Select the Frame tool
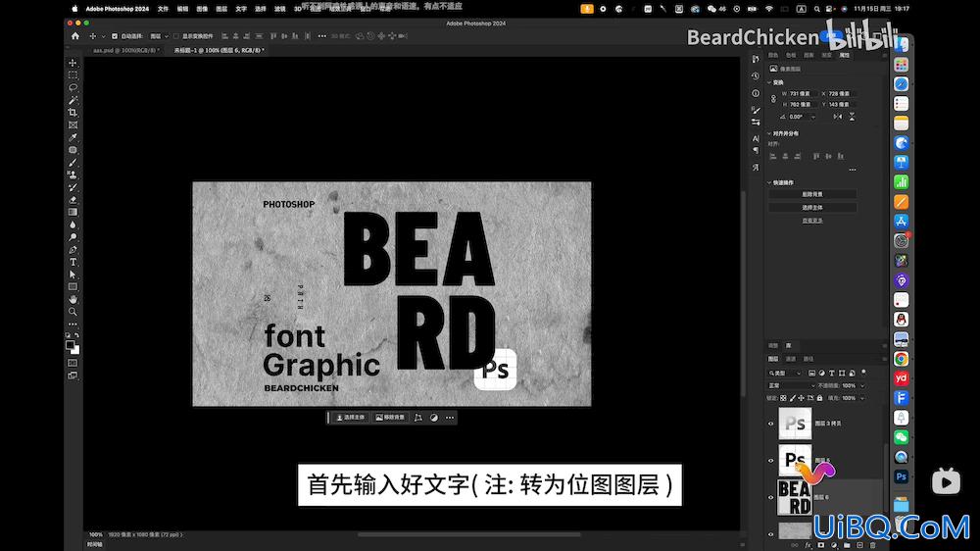Screen dimensions: 980x551 coord(73,125)
